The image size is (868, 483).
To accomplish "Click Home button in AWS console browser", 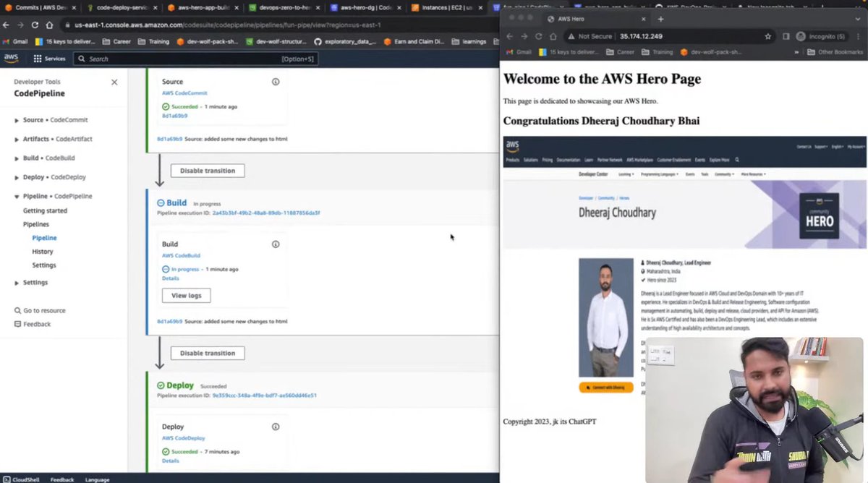I will tap(48, 25).
